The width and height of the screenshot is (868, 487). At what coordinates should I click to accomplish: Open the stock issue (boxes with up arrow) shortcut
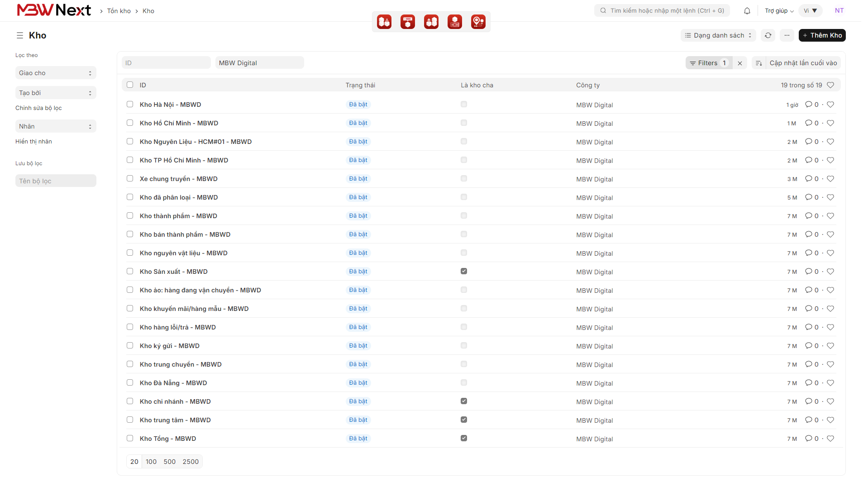click(431, 22)
